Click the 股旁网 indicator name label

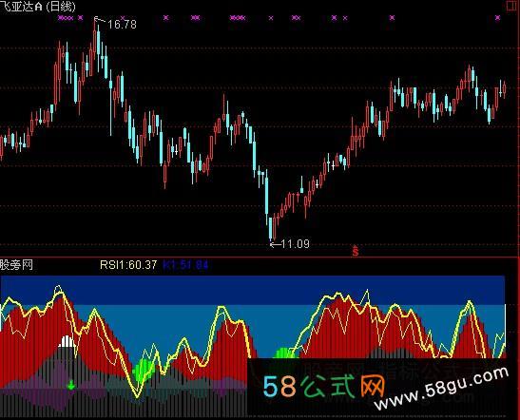point(16,265)
